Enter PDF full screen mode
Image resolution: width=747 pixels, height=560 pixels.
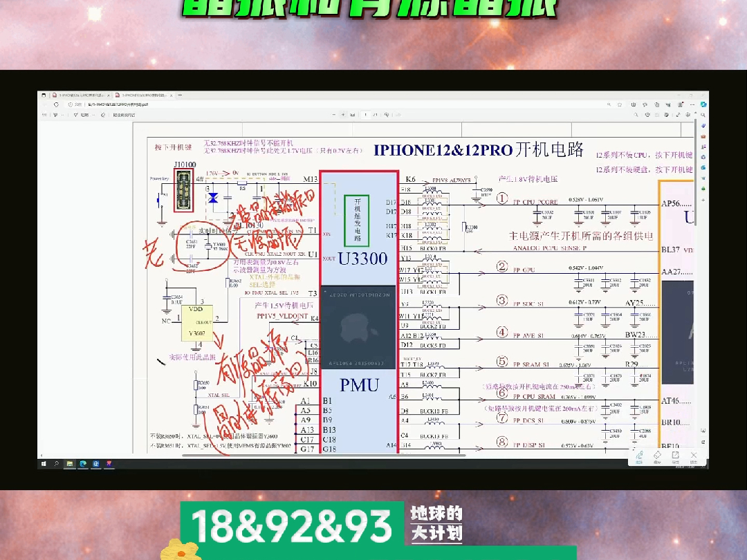(679, 115)
